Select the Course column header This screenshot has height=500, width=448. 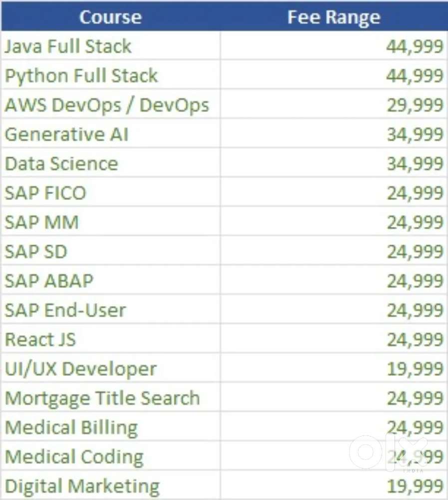(x=110, y=17)
